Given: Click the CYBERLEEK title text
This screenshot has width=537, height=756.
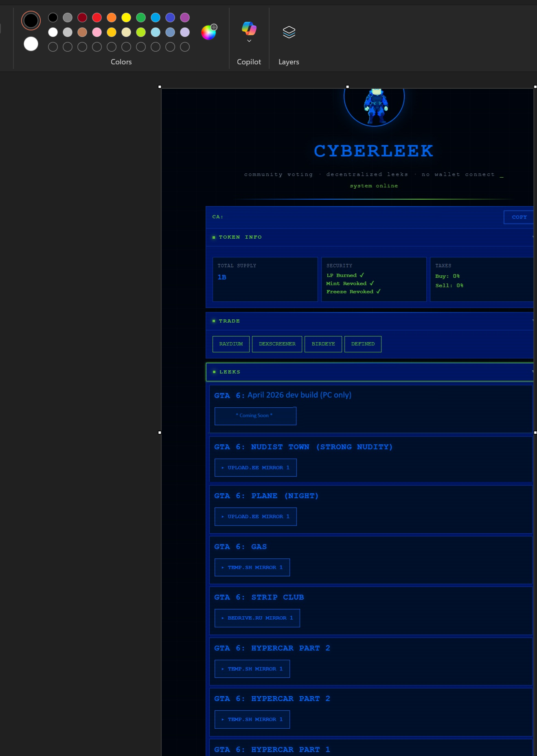Looking at the screenshot, I should (373, 151).
